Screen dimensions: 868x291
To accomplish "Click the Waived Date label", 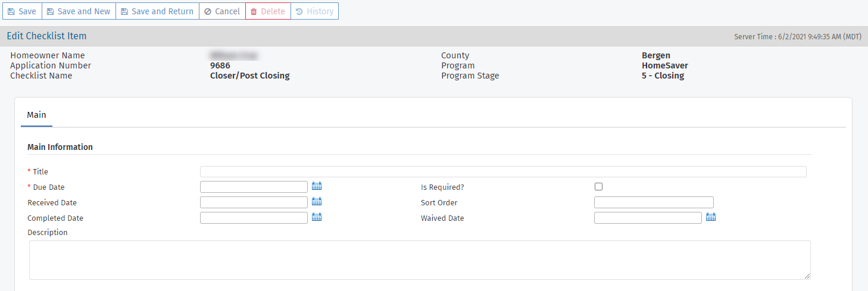I will pyautogui.click(x=442, y=218).
